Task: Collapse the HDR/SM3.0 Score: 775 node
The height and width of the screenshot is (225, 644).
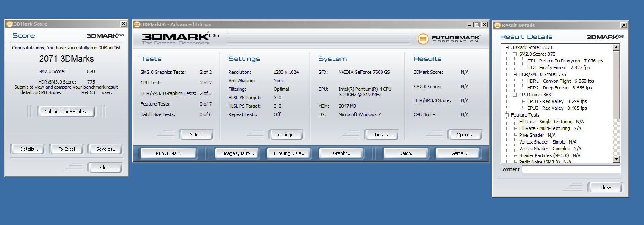Action: pos(514,74)
